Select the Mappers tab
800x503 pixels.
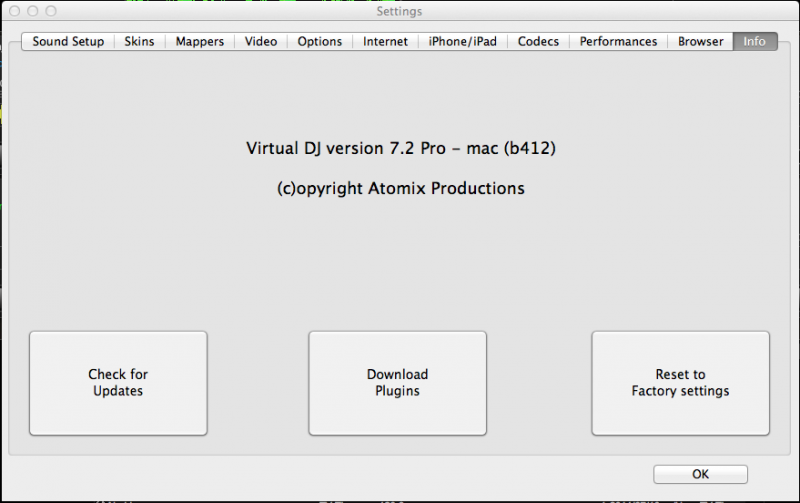199,41
